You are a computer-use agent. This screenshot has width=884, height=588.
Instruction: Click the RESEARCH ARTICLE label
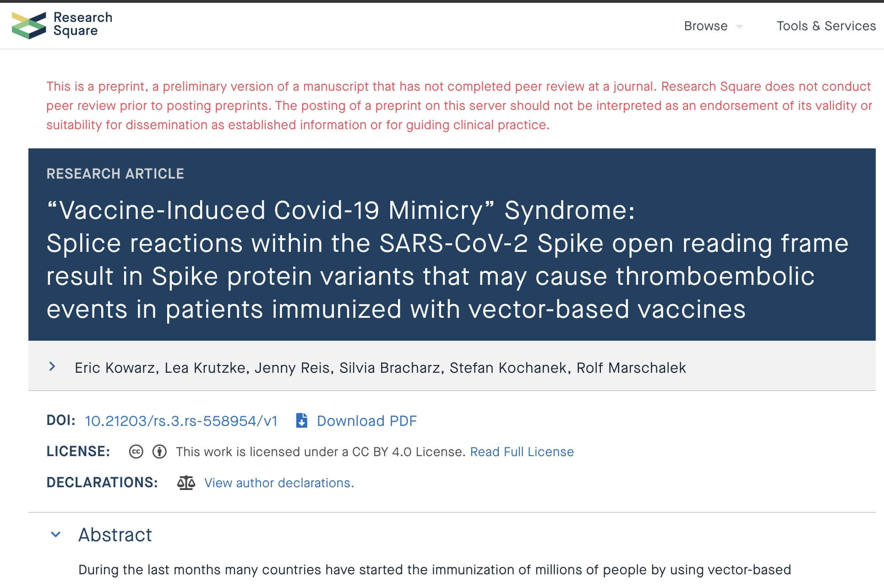point(115,174)
